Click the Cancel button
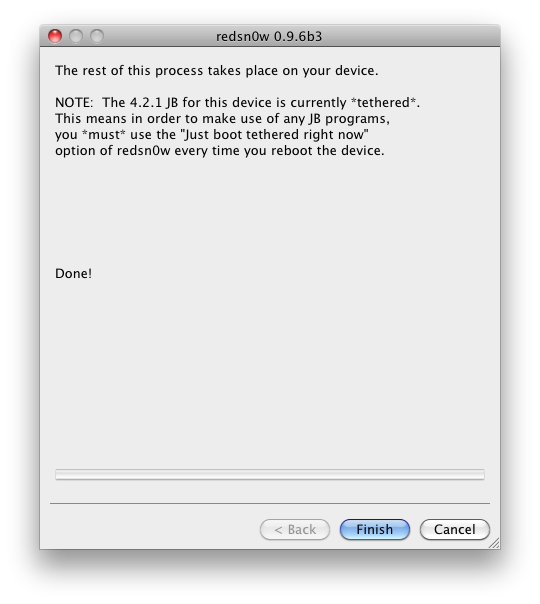540x604 pixels. [454, 529]
